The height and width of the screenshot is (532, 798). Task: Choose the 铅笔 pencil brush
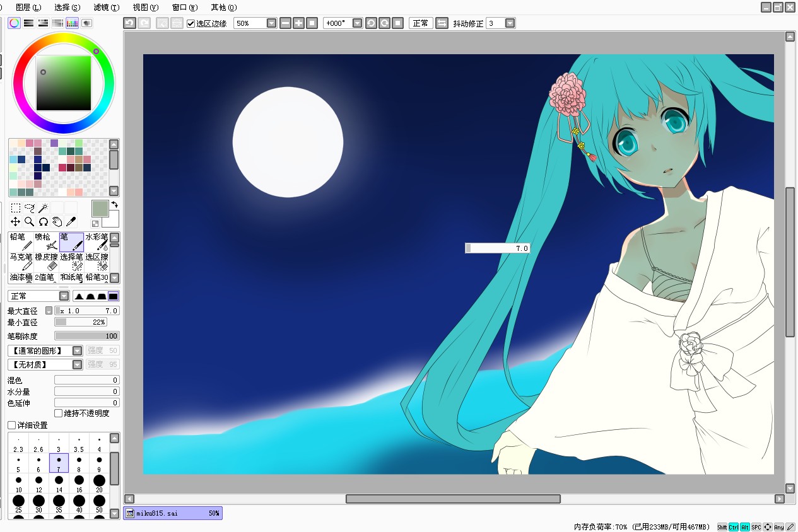[21, 242]
